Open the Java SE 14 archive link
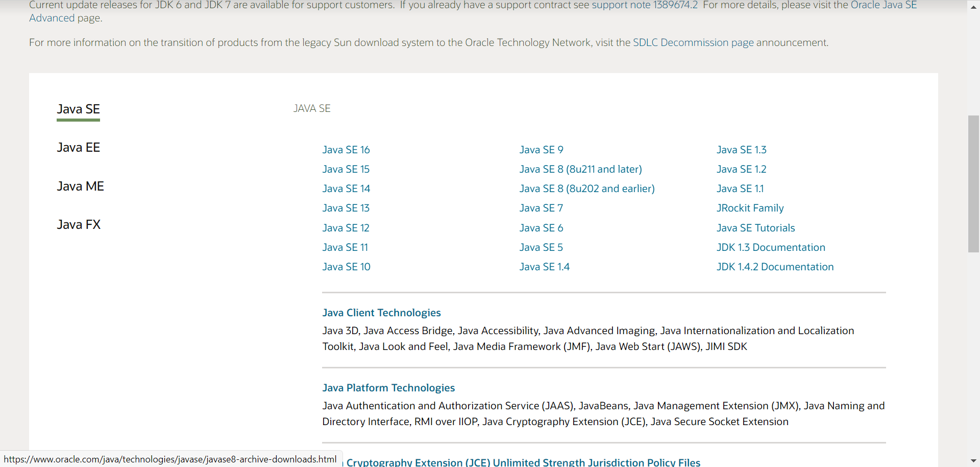Image resolution: width=980 pixels, height=467 pixels. pyautogui.click(x=346, y=189)
